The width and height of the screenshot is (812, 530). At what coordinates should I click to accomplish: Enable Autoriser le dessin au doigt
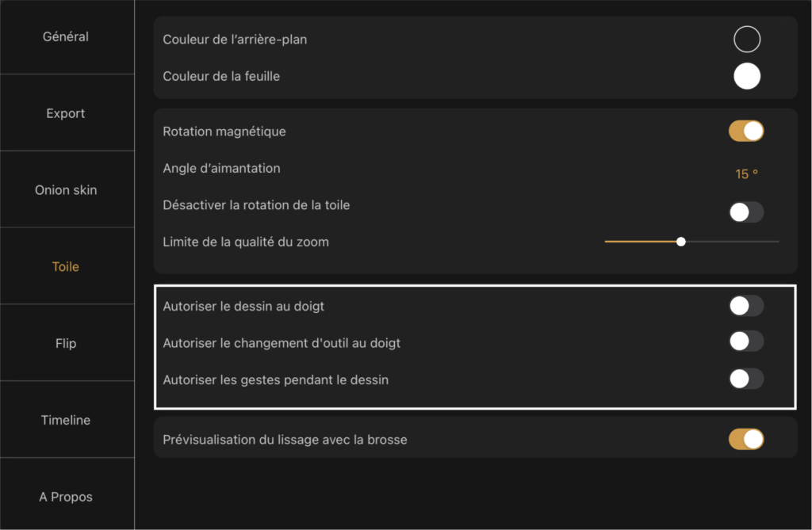pos(746,305)
